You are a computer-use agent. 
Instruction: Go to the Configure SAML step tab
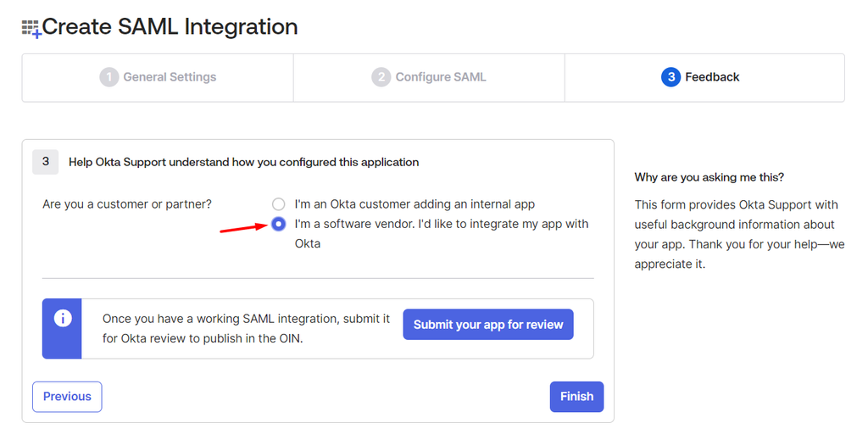point(429,77)
